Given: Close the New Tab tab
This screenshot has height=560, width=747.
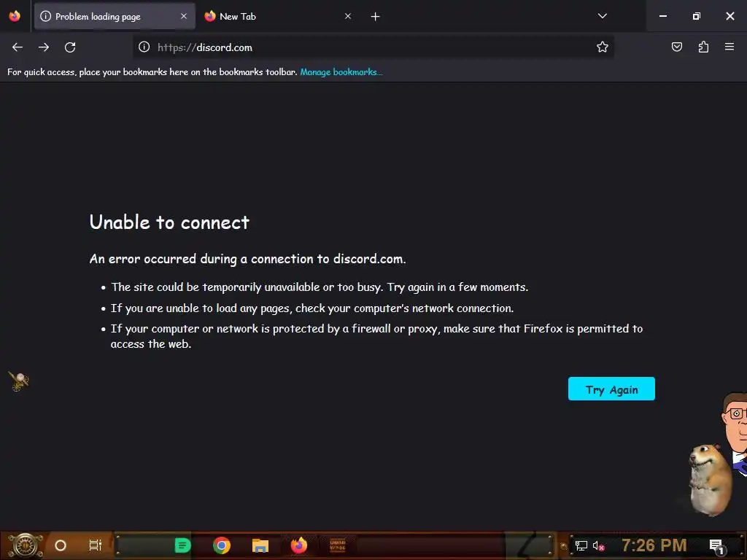Looking at the screenshot, I should coord(348,16).
